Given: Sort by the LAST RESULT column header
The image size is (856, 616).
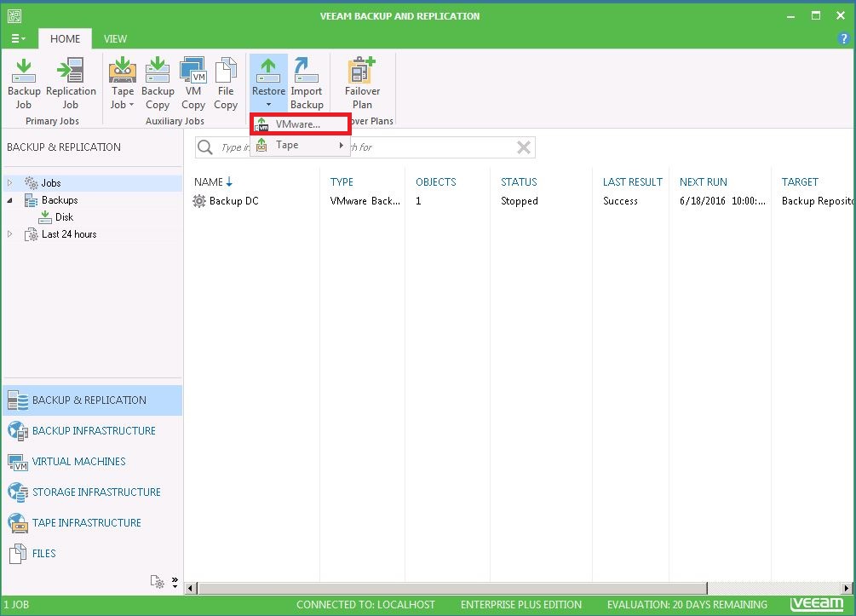Looking at the screenshot, I should tap(632, 181).
